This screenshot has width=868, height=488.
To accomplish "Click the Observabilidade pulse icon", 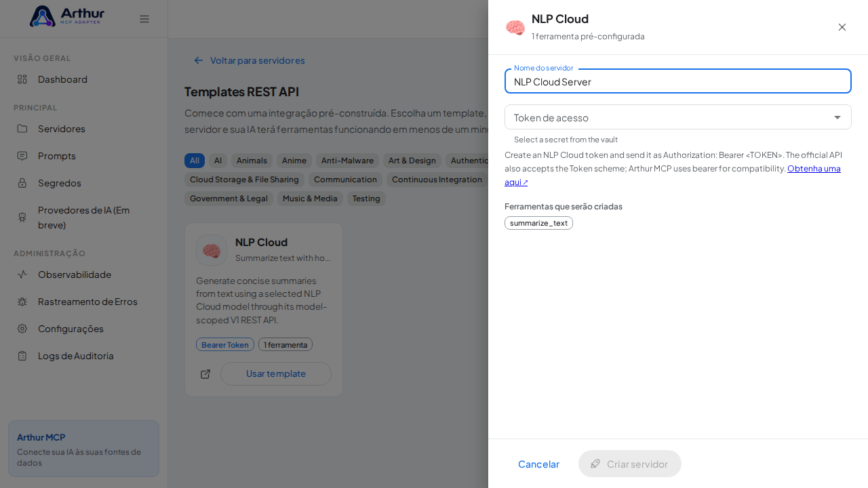I will pyautogui.click(x=22, y=274).
